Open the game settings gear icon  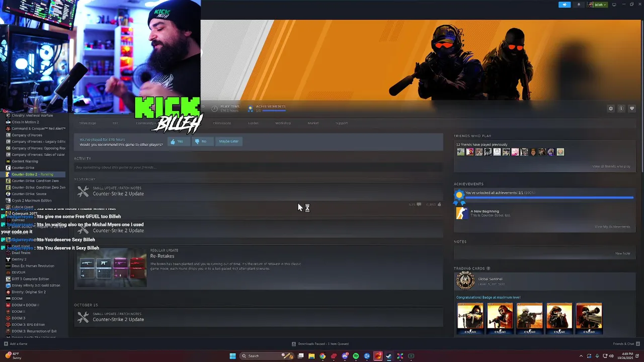click(611, 109)
